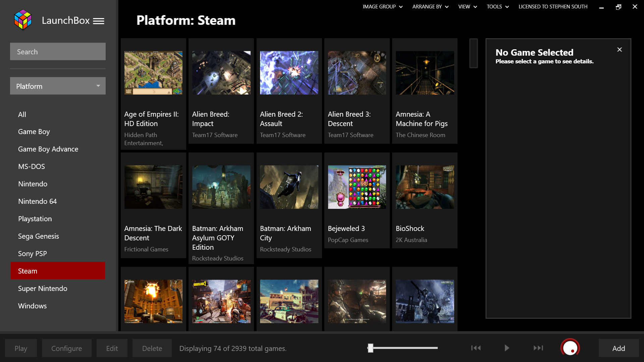Open the Arrange By dropdown menu
The image size is (644, 362).
[430, 7]
